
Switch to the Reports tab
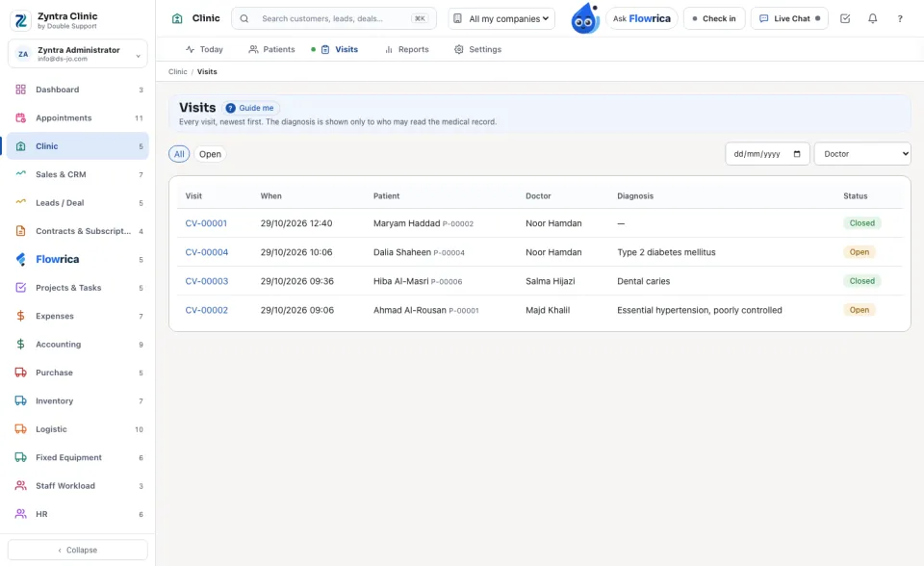(406, 49)
